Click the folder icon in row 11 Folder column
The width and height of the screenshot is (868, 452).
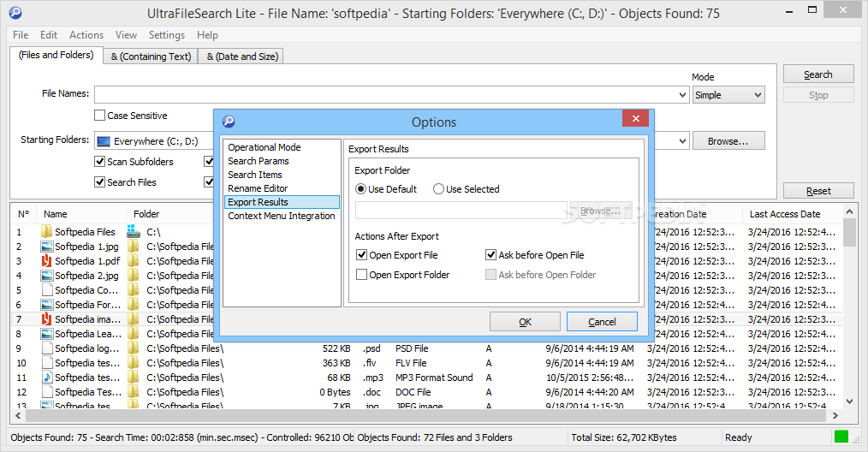click(134, 378)
